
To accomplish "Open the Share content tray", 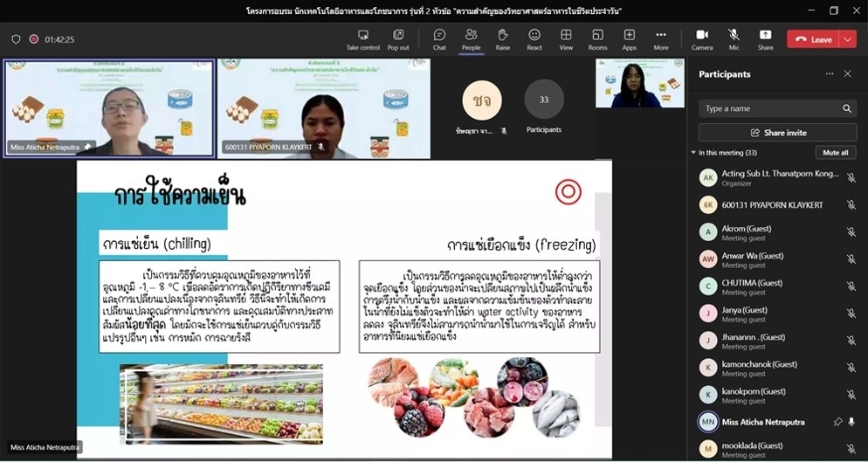I will (766, 40).
